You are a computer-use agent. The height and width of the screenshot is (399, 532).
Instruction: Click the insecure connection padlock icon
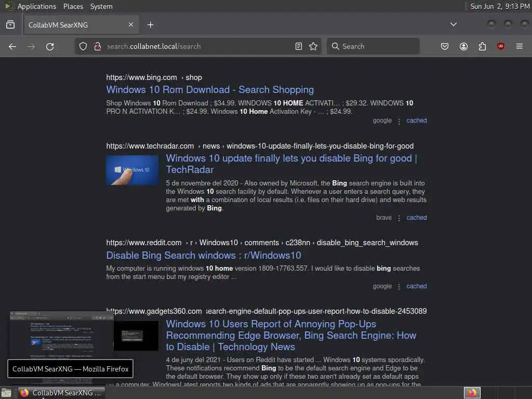click(x=98, y=46)
